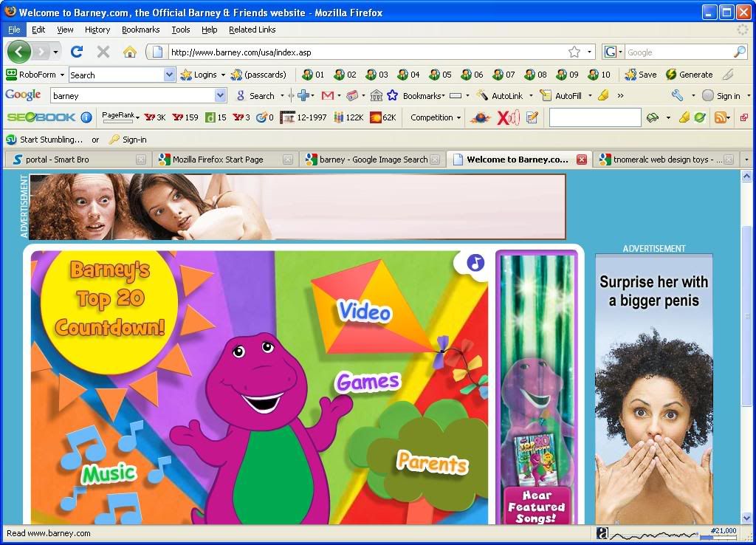
Task: Switch to the barney - Google Image Search tab
Action: click(x=372, y=160)
